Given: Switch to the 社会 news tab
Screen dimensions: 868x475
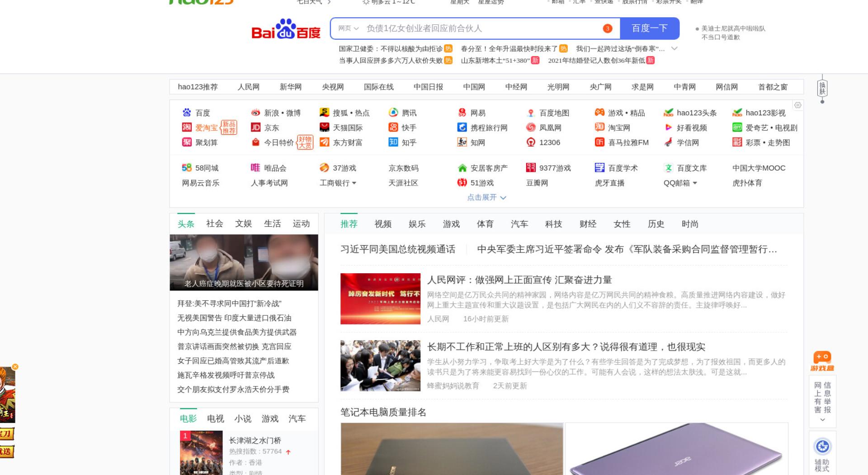Looking at the screenshot, I should 215,223.
